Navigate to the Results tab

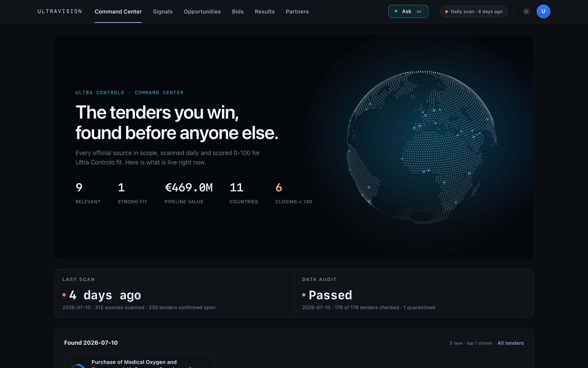(265, 11)
